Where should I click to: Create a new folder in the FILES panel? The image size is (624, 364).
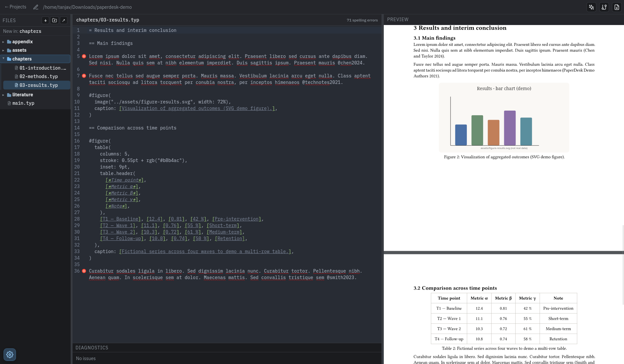click(x=54, y=20)
